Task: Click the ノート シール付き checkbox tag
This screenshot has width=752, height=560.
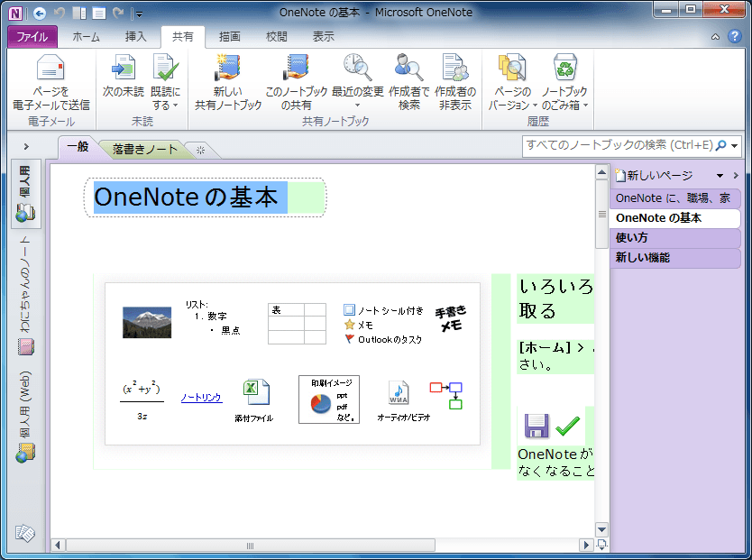Action: click(x=349, y=309)
